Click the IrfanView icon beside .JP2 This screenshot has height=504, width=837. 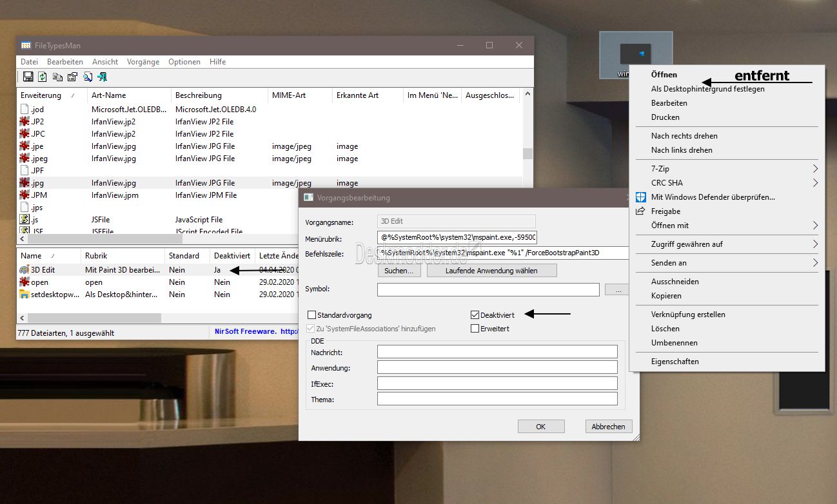(25, 121)
